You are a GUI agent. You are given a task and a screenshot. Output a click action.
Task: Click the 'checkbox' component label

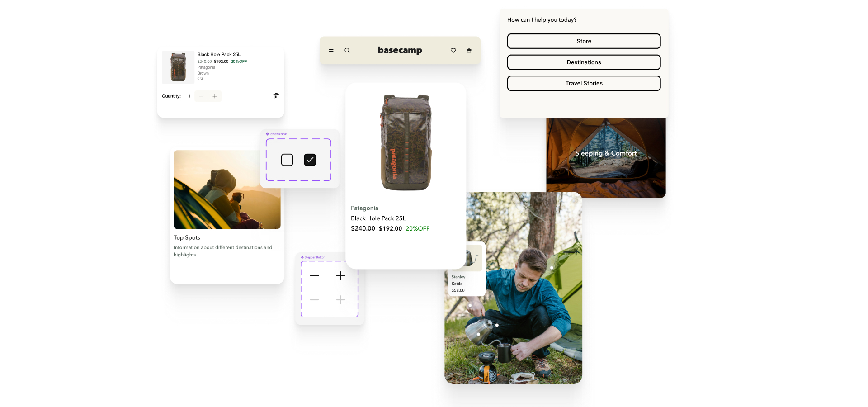point(278,134)
